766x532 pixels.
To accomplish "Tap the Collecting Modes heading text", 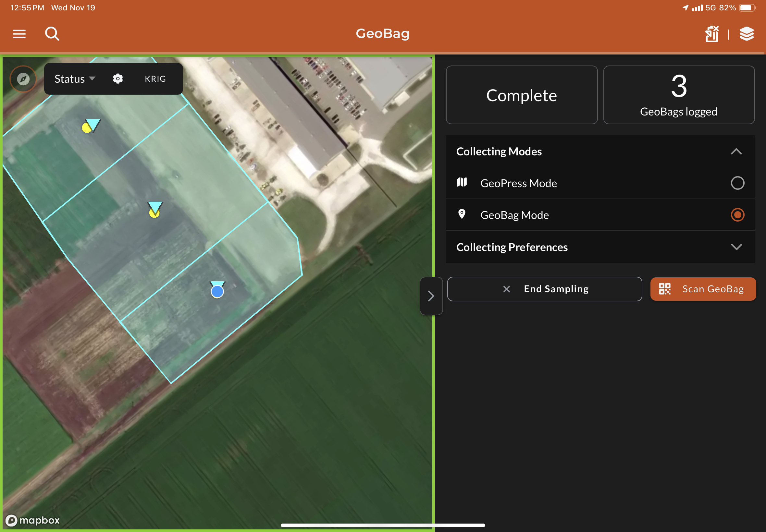I will [x=499, y=152].
